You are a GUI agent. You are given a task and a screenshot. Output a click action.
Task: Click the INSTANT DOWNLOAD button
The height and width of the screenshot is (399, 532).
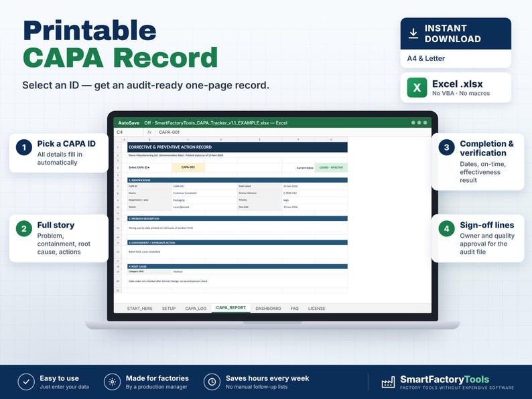[456, 33]
